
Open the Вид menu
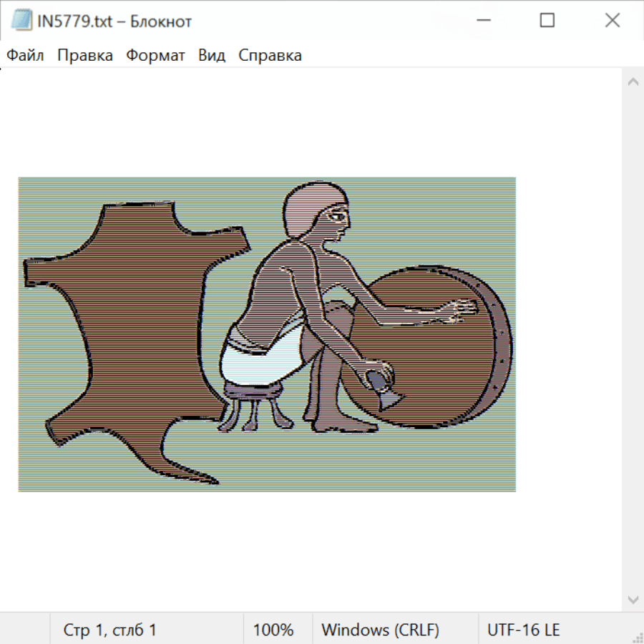pyautogui.click(x=212, y=56)
